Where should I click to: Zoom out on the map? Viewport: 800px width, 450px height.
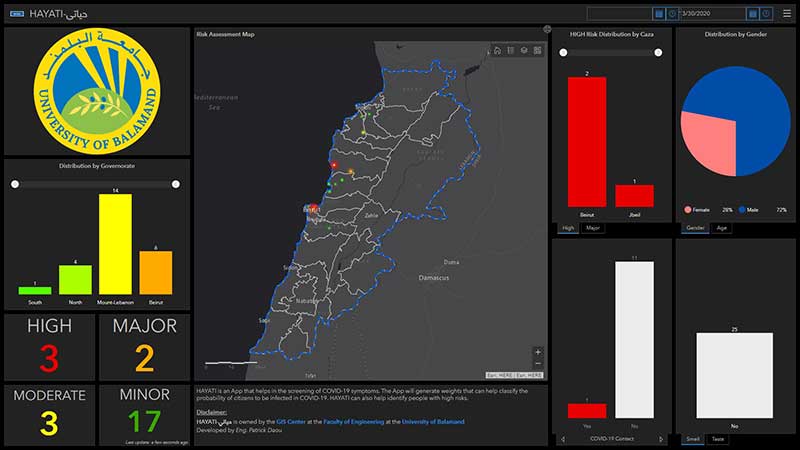[x=538, y=364]
